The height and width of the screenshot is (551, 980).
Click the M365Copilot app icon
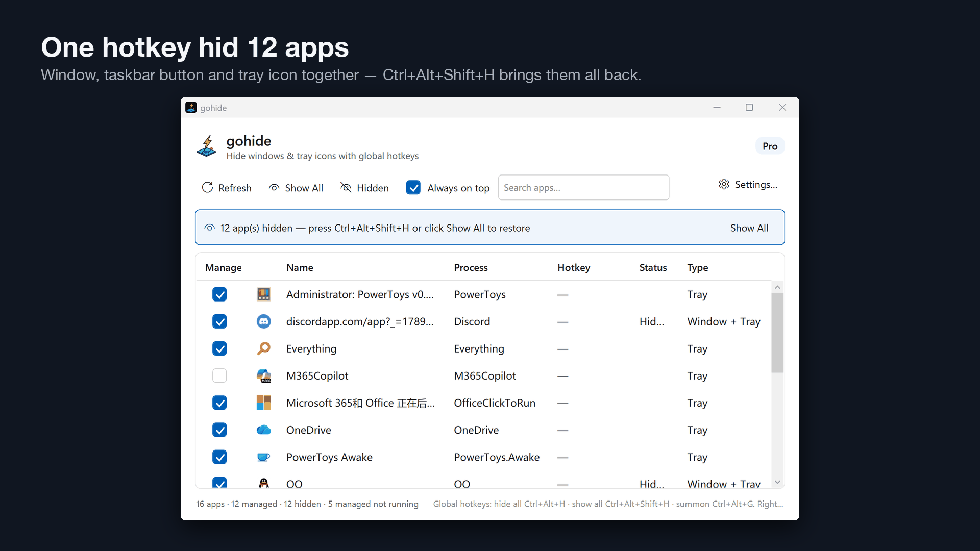pos(263,376)
